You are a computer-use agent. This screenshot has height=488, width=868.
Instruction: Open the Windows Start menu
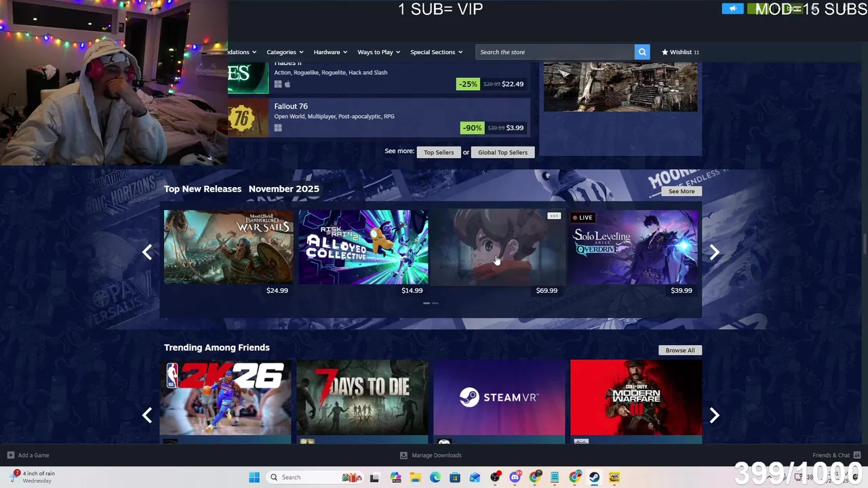[254, 477]
